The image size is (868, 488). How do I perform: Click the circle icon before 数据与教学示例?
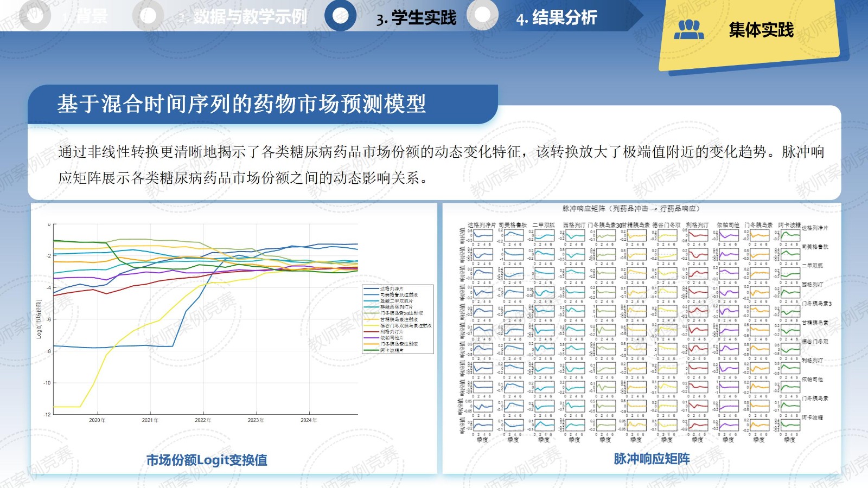coord(148,16)
